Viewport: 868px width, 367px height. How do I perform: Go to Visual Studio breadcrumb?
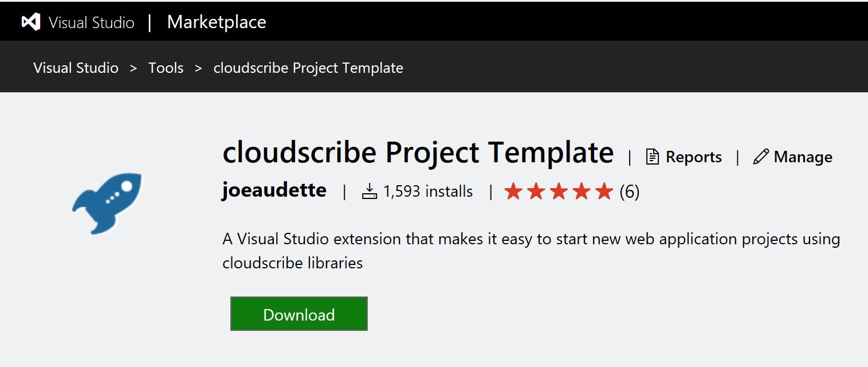(x=76, y=68)
